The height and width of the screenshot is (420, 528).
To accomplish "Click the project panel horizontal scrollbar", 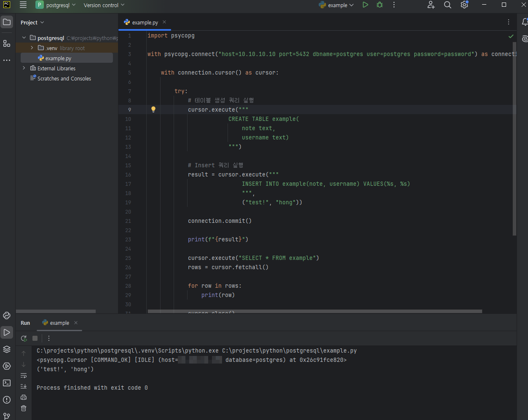I will tap(56, 311).
